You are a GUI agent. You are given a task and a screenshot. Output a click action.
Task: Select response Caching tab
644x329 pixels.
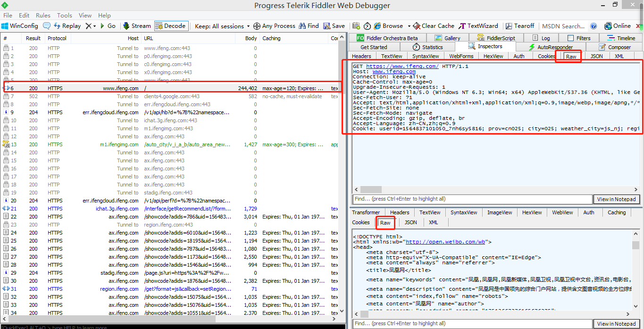616,212
